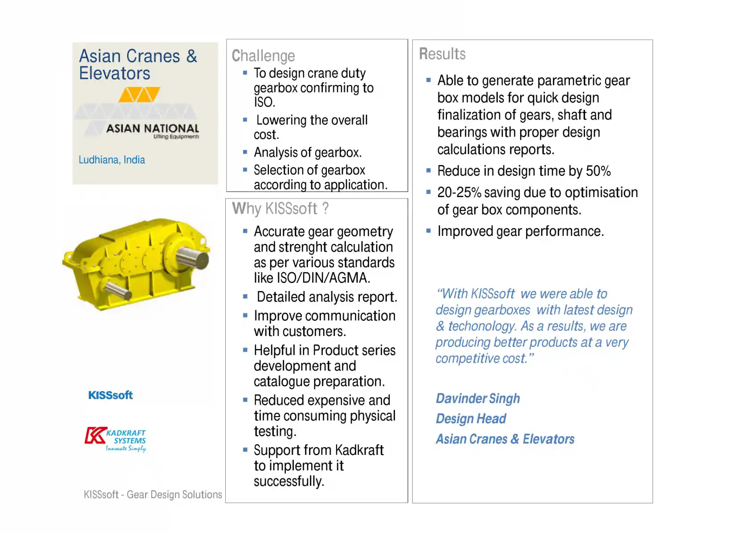Click the 20-25% saving bullet point
The image size is (756, 534).
(x=537, y=201)
